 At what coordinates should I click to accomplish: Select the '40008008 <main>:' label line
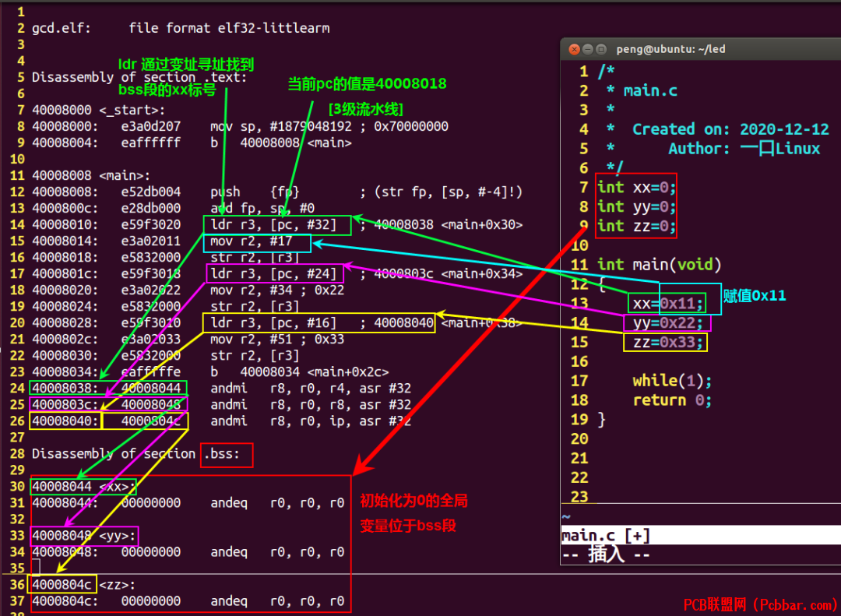pos(91,175)
